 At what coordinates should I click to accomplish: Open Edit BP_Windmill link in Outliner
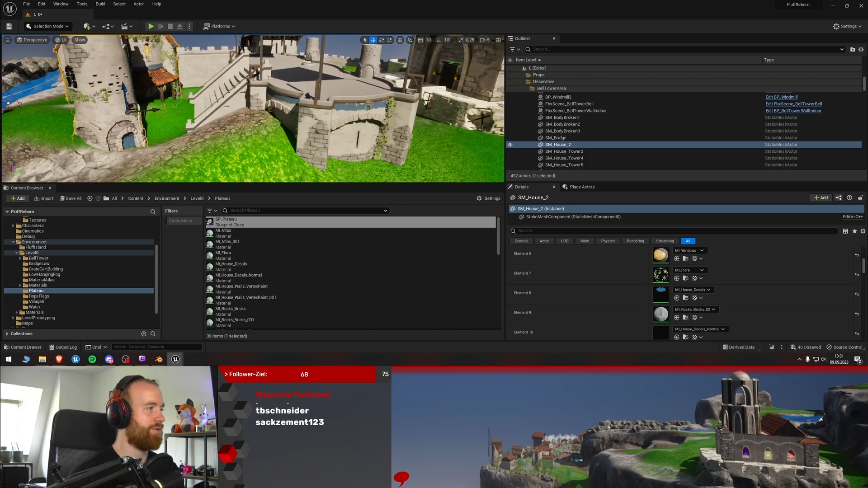[781, 97]
